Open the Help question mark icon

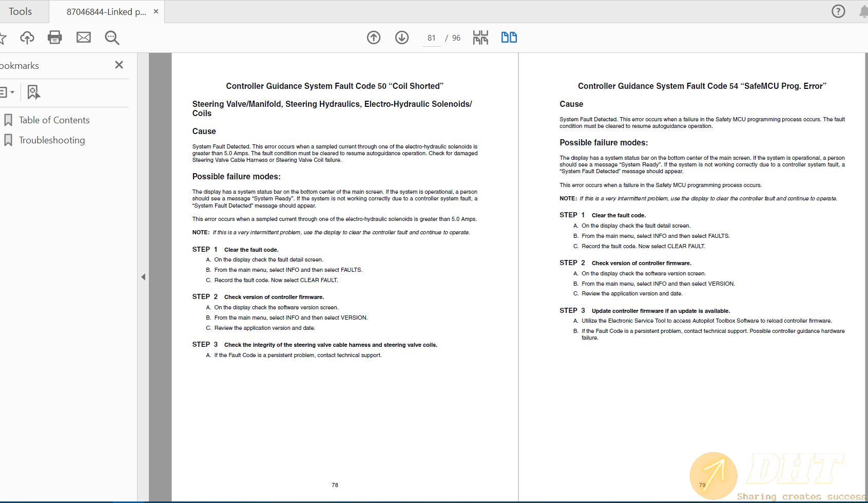pos(838,11)
